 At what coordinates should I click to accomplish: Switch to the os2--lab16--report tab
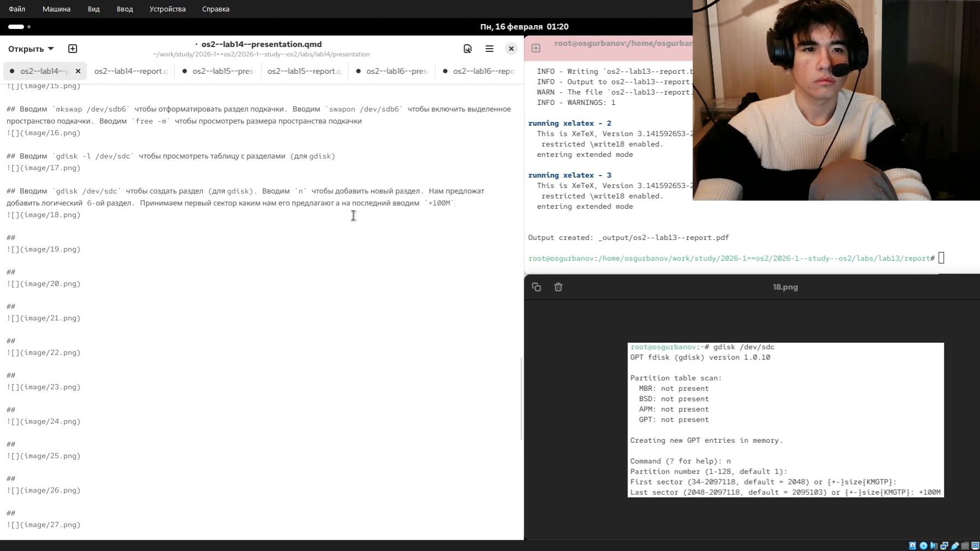pyautogui.click(x=479, y=71)
